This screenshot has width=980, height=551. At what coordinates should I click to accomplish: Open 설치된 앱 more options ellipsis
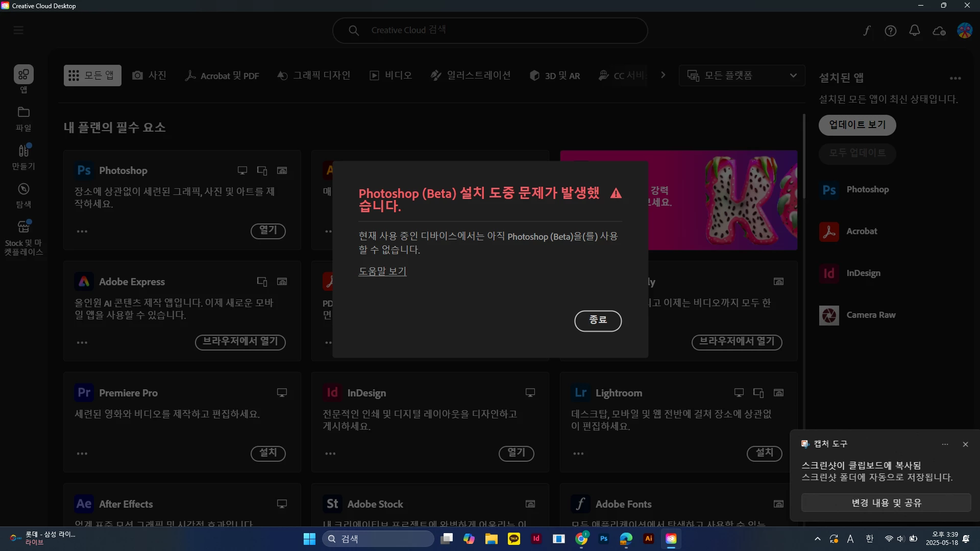tap(955, 78)
